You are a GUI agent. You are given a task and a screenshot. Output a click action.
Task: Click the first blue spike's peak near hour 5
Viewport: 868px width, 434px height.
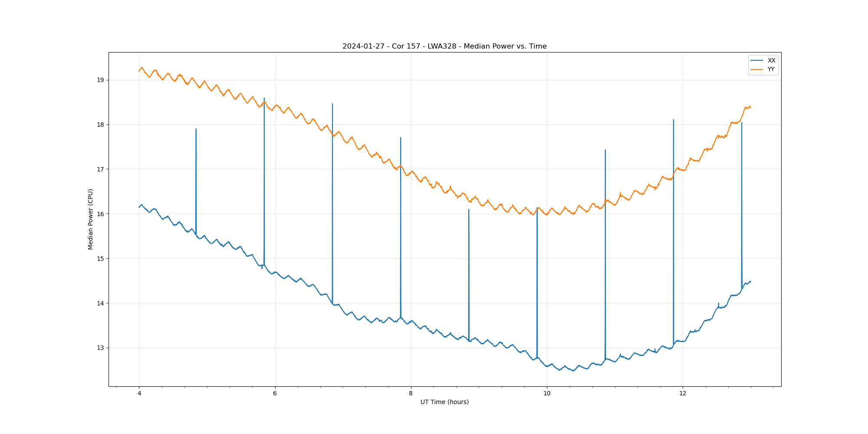click(x=196, y=129)
